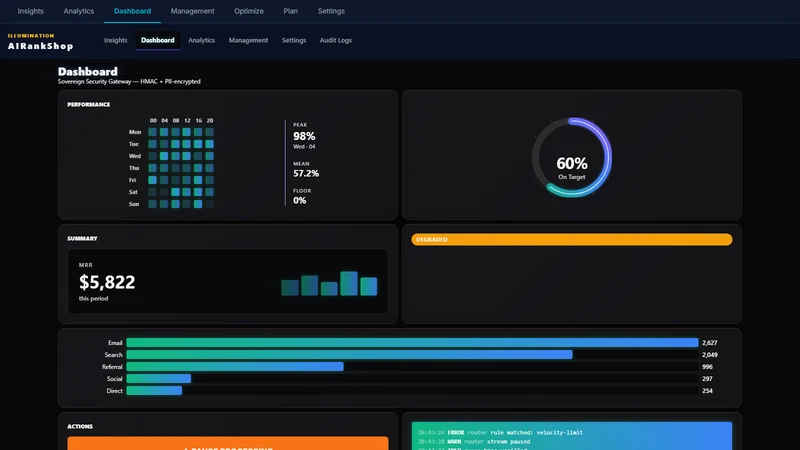Click the AIRankShop logo
The height and width of the screenshot is (450, 800).
pos(40,42)
